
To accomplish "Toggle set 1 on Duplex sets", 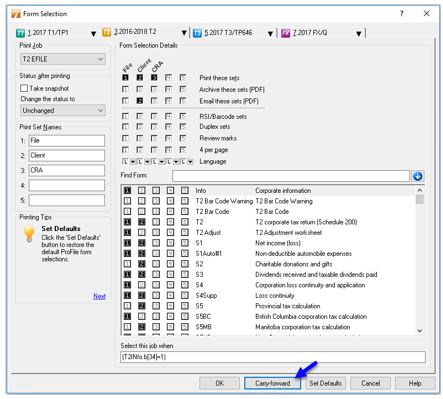I will pyautogui.click(x=125, y=127).
